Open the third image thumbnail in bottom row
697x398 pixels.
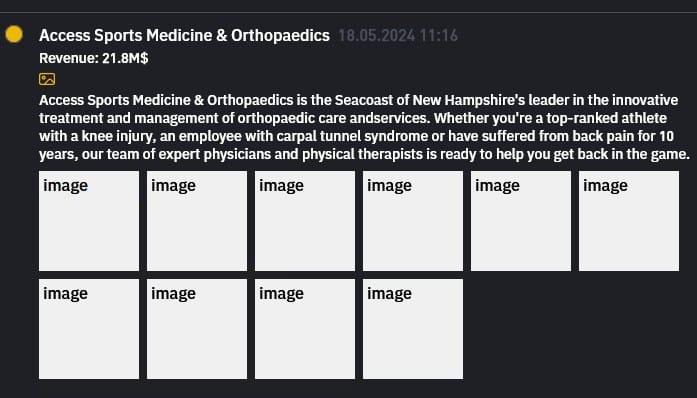click(x=305, y=329)
